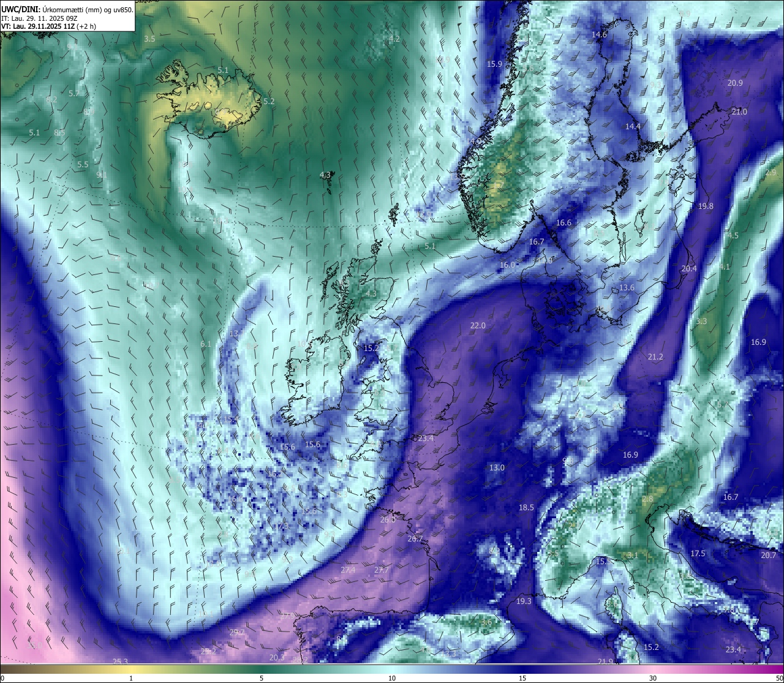Click the 5.2 value label east of Iceland

point(269,102)
